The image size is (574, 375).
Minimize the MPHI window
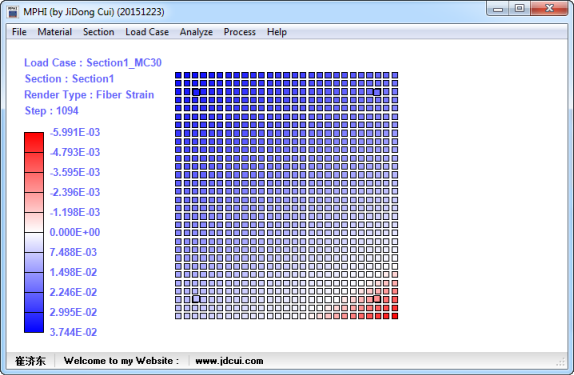(x=498, y=8)
